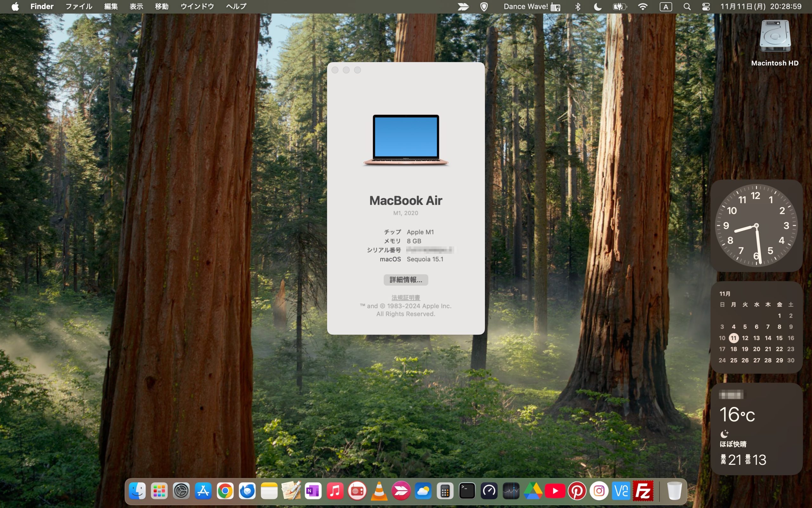
Task: Open Google Chrome from the Dock
Action: click(x=225, y=491)
